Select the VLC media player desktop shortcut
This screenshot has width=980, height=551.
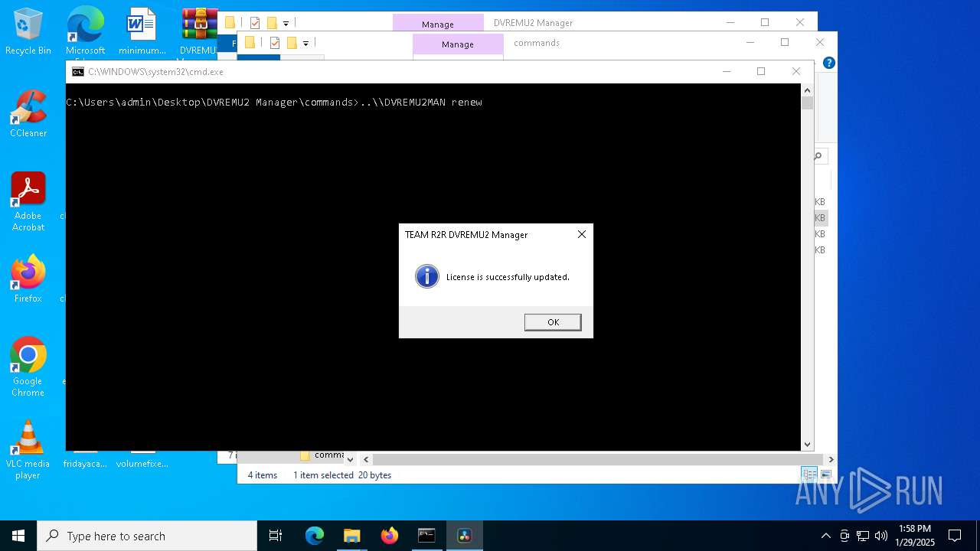28,450
